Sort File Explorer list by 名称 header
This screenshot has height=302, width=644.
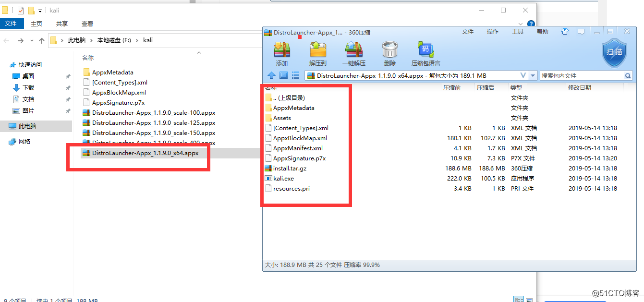click(88, 58)
